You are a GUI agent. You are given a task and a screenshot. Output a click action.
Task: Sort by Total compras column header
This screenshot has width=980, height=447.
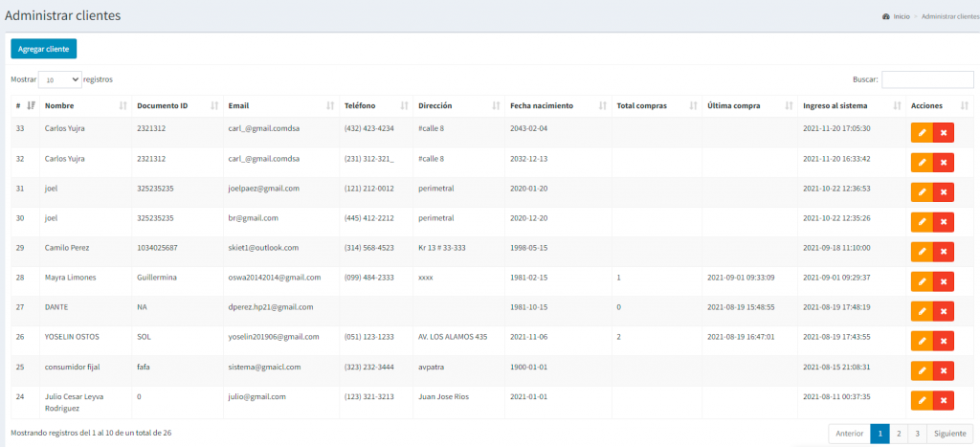point(655,105)
